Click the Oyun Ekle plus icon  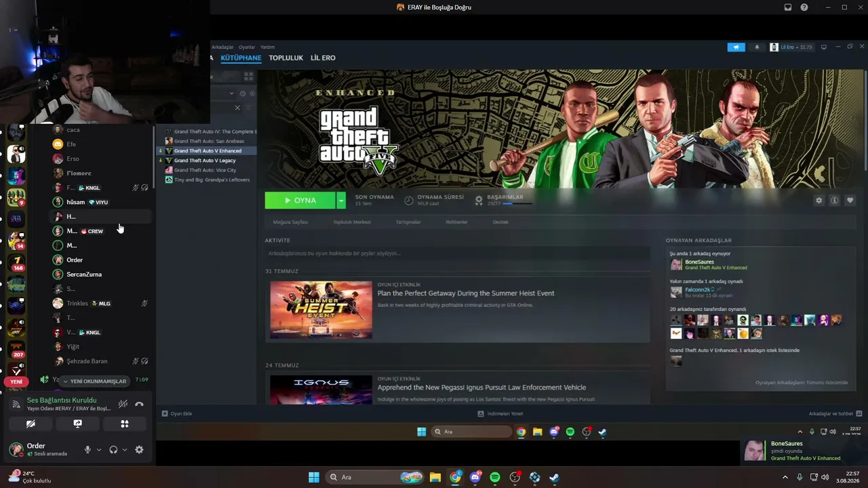[164, 413]
